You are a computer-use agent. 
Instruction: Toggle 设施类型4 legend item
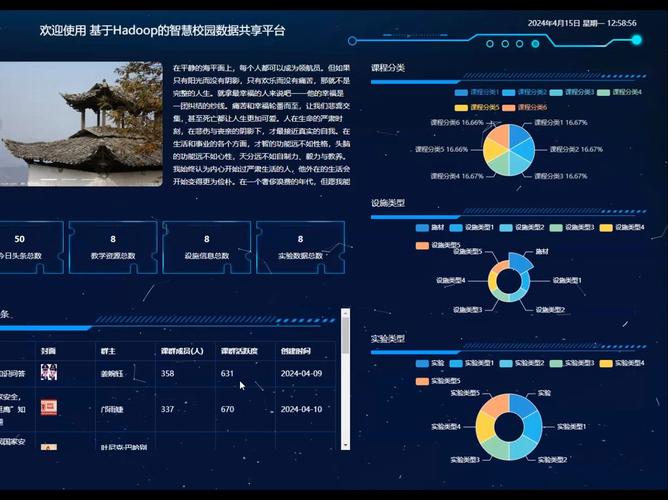point(622,227)
